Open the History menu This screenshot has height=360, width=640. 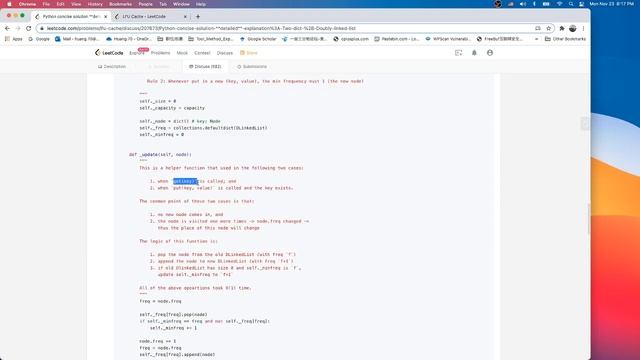point(95,4)
